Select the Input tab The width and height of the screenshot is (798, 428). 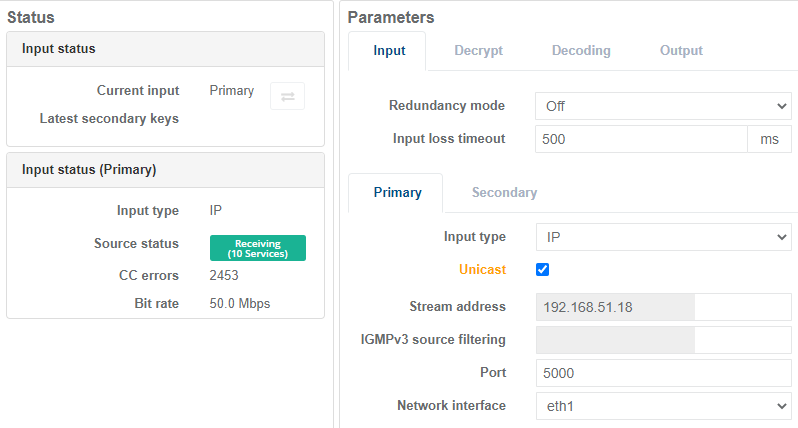coord(389,51)
